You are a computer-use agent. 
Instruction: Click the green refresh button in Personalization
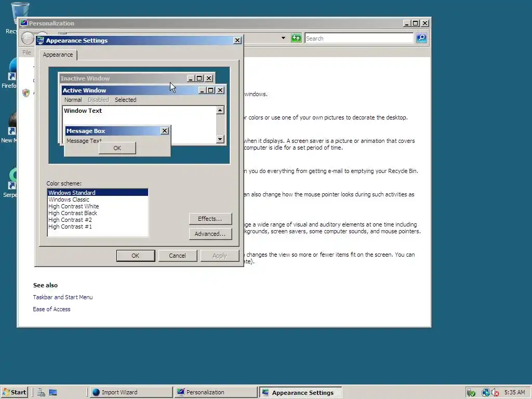pos(296,38)
